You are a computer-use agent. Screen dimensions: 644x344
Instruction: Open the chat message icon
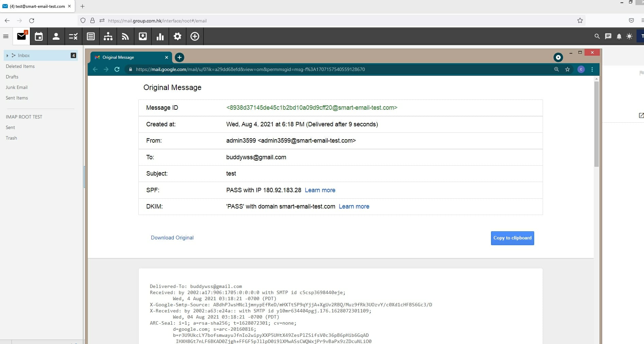click(x=608, y=36)
